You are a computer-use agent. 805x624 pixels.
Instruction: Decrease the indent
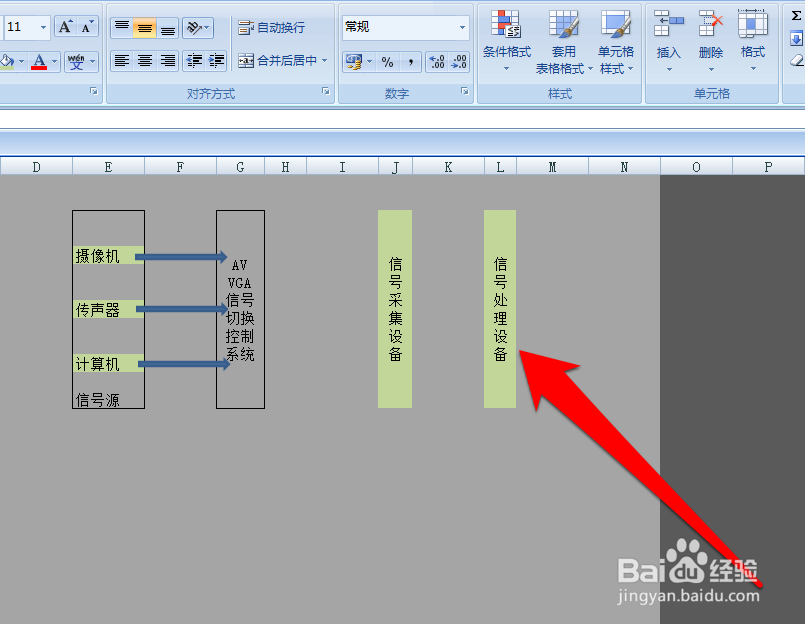point(194,61)
